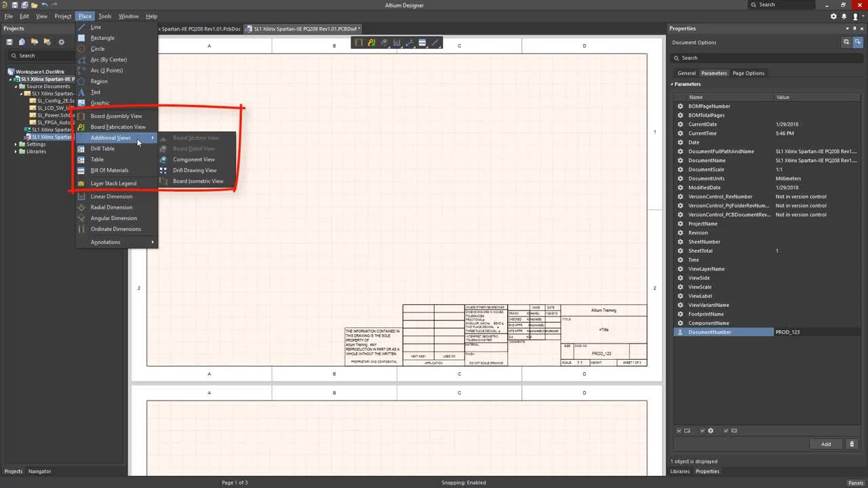Select Drill Drawing View from submenu
Viewport: 868px width, 488px height.
pos(195,170)
